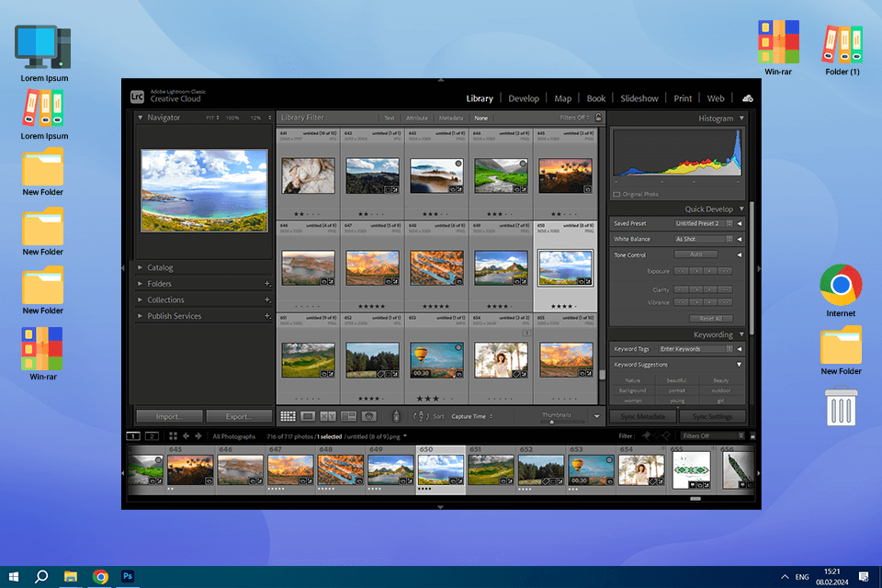The width and height of the screenshot is (882, 588).
Task: Switch to the Book module
Action: click(x=595, y=98)
